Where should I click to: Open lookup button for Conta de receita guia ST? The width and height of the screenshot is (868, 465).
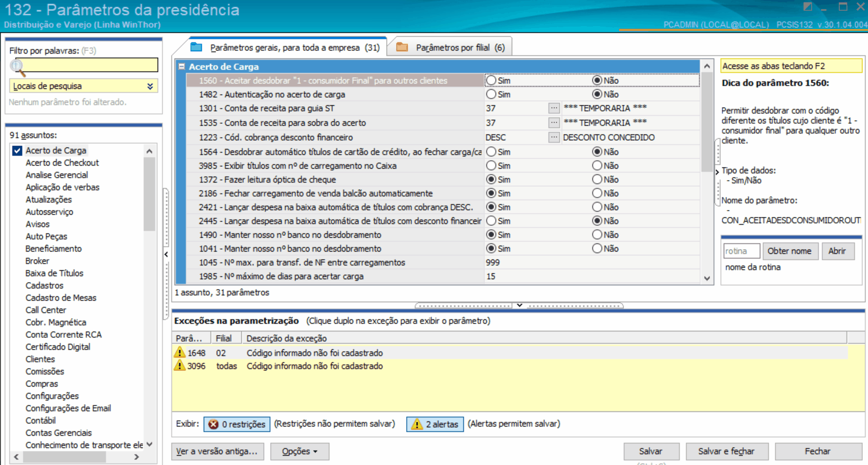tap(554, 108)
